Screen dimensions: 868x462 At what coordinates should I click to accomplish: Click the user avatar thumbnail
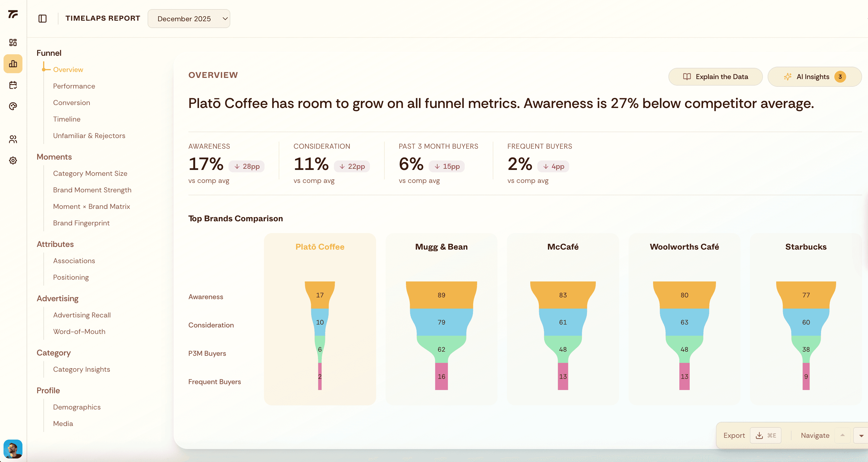[13, 448]
